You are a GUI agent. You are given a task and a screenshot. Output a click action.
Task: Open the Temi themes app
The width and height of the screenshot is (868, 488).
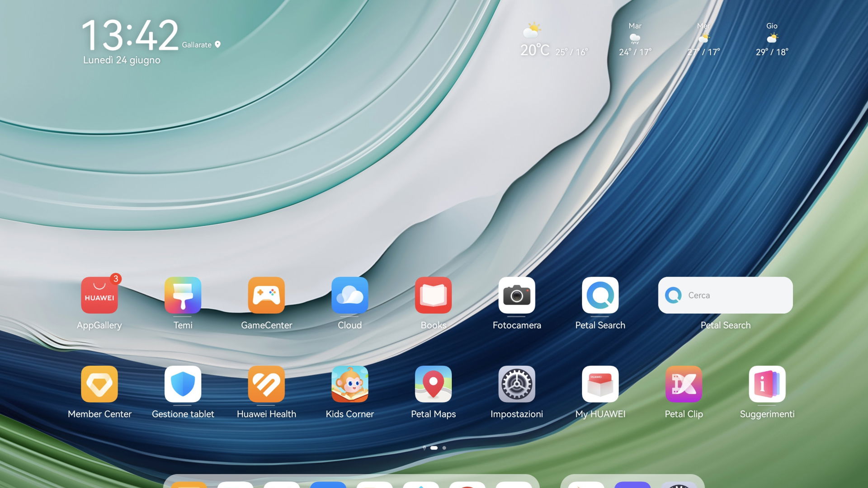coord(183,295)
